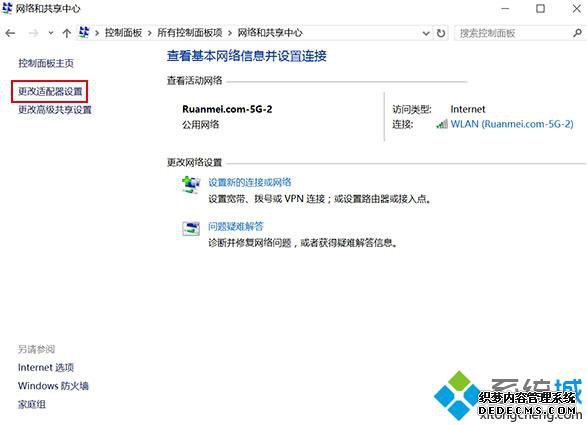This screenshot has width=587, height=425.
Task: Open Windows 防火墙 link
Action: [x=53, y=386]
